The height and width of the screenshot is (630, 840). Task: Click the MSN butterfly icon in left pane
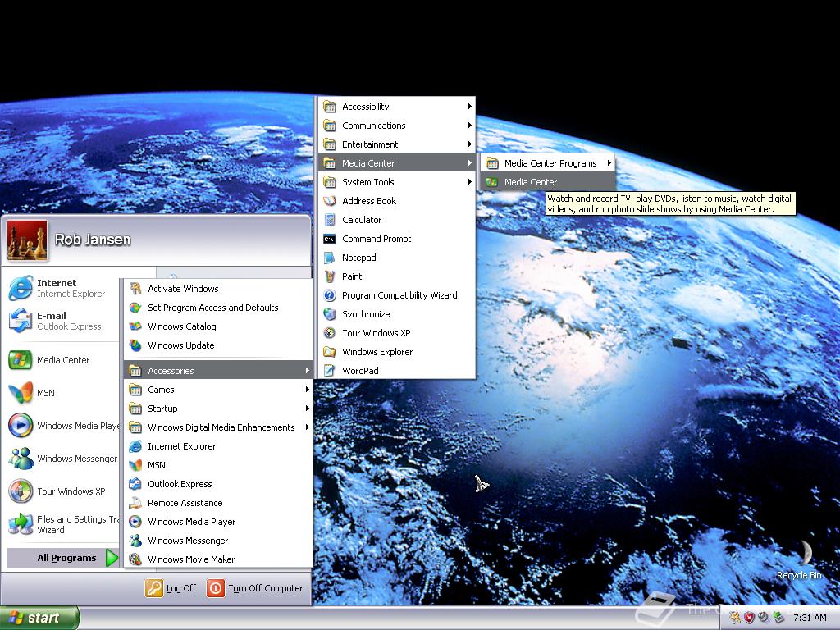[x=21, y=393]
